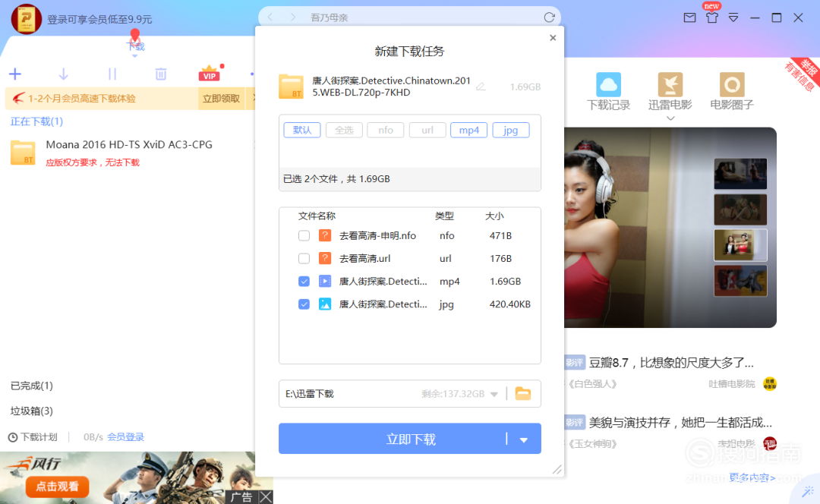Toggle the mp4 file type filter

coord(469,131)
